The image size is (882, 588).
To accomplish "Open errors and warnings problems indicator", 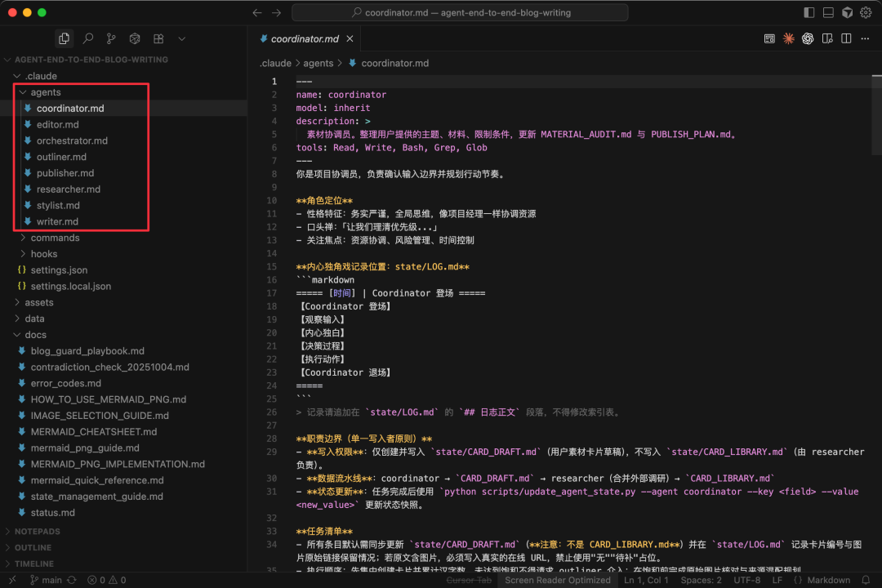I will coord(106,580).
